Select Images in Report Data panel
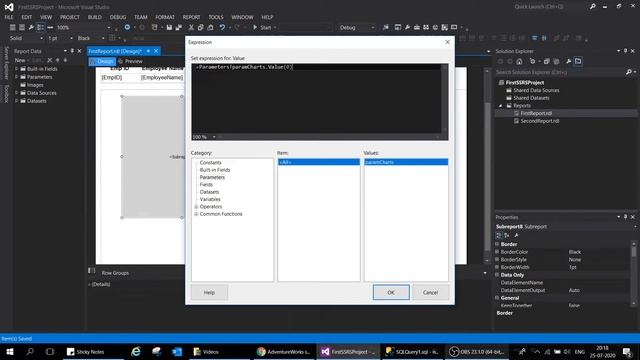 pyautogui.click(x=35, y=85)
